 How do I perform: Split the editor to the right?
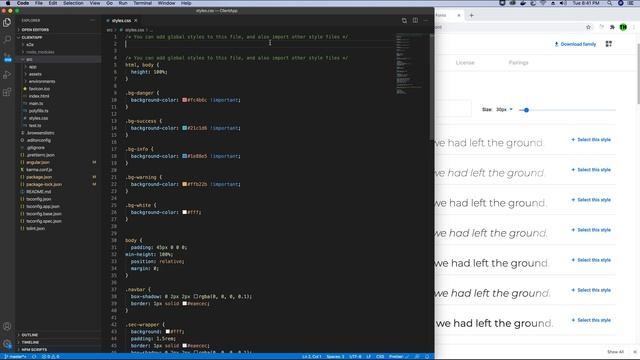pos(415,20)
